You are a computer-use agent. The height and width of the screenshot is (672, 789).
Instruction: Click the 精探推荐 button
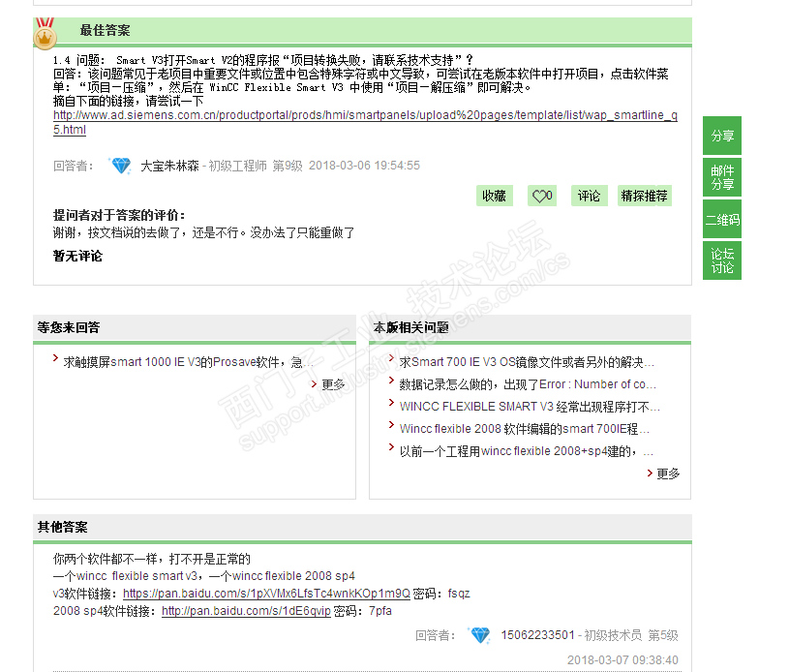click(x=645, y=196)
